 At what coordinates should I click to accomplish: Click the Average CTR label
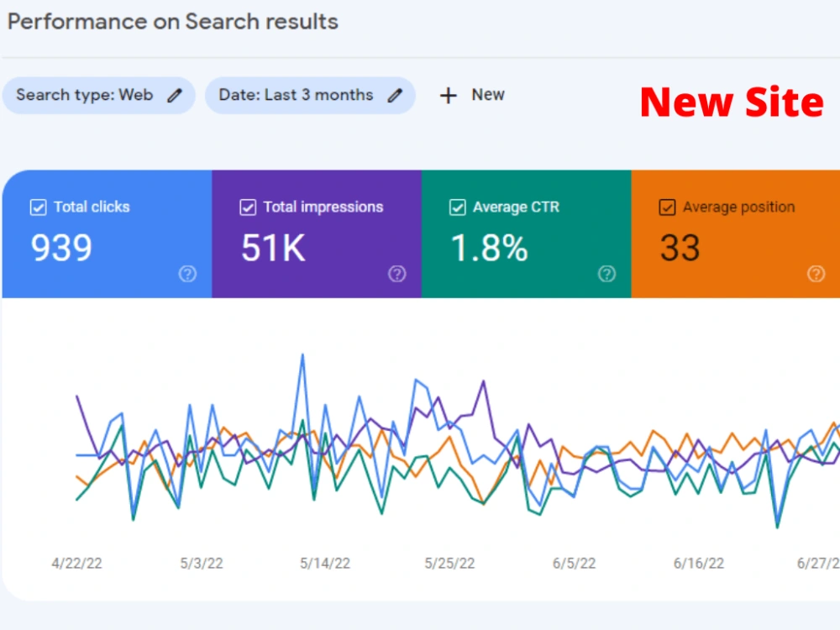point(516,207)
